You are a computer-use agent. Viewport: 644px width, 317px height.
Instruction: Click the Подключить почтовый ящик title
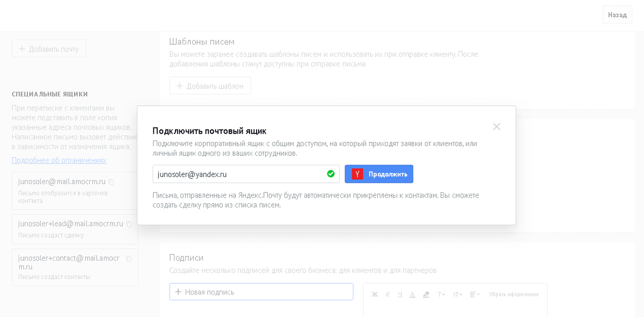coord(209,131)
